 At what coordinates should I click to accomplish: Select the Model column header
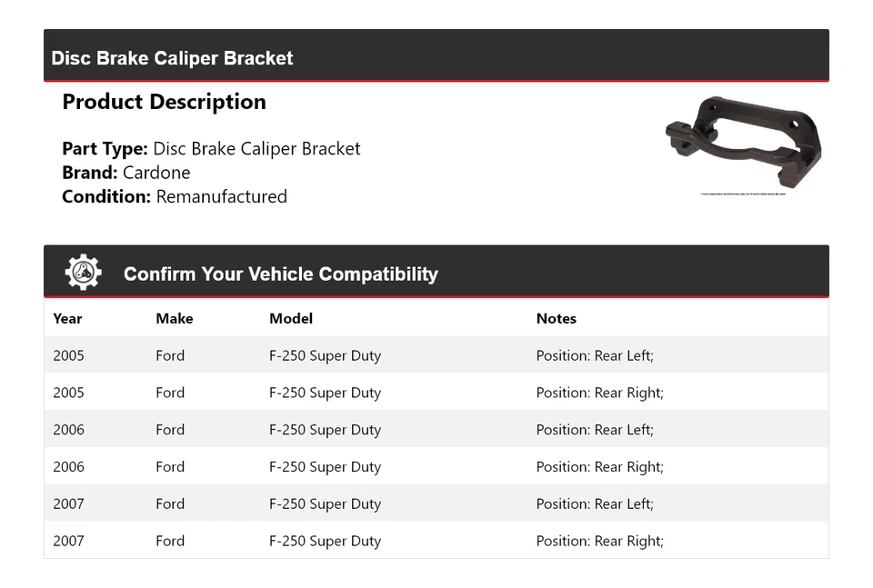290,318
